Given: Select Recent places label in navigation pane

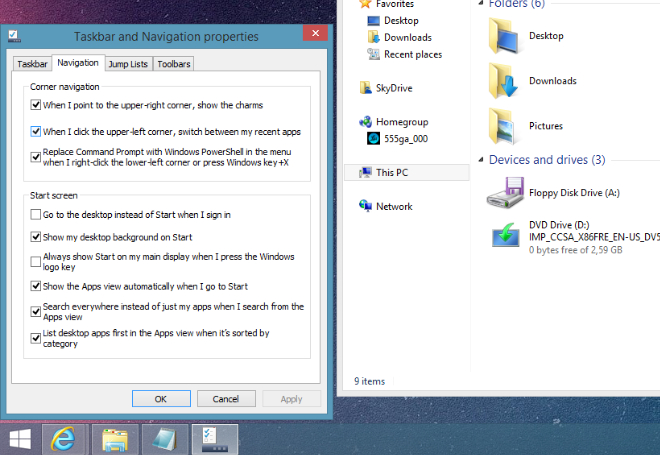Looking at the screenshot, I should [413, 54].
